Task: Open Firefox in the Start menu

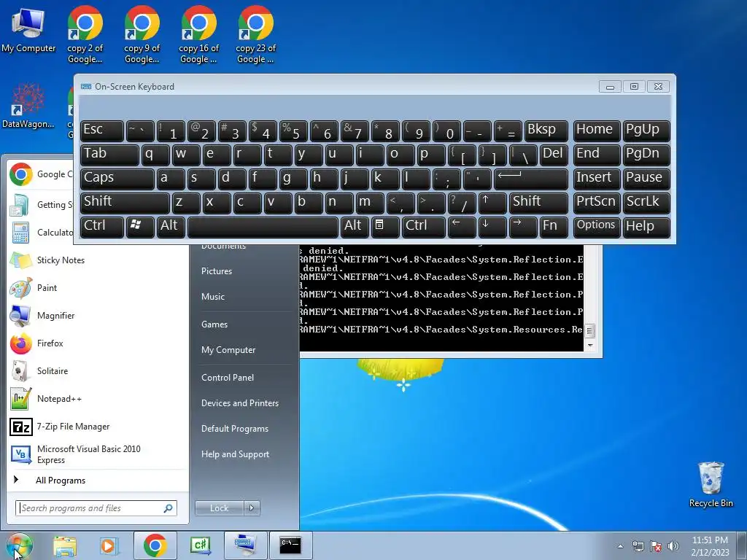Action: 50,343
